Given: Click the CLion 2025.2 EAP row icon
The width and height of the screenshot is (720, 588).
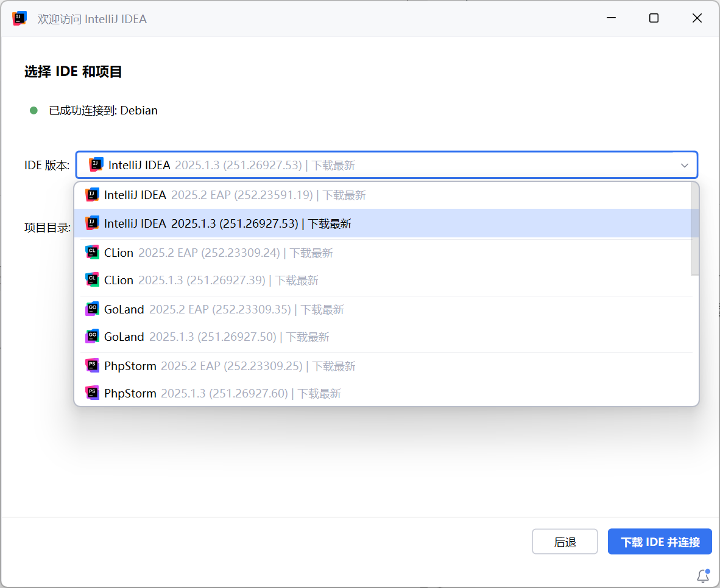Looking at the screenshot, I should [x=92, y=252].
